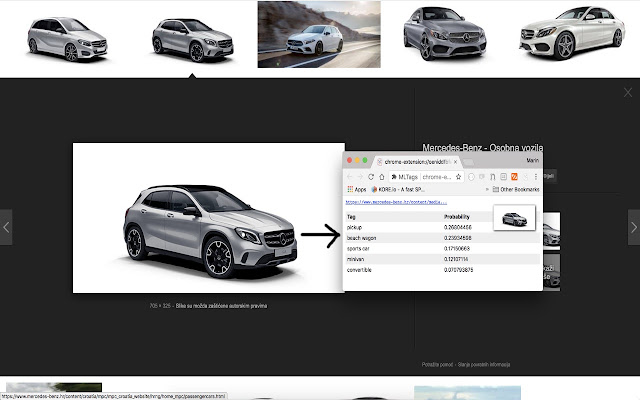Click MLTags extension puzzle icon in address bar
This screenshot has width=640, height=400.
pos(394,177)
